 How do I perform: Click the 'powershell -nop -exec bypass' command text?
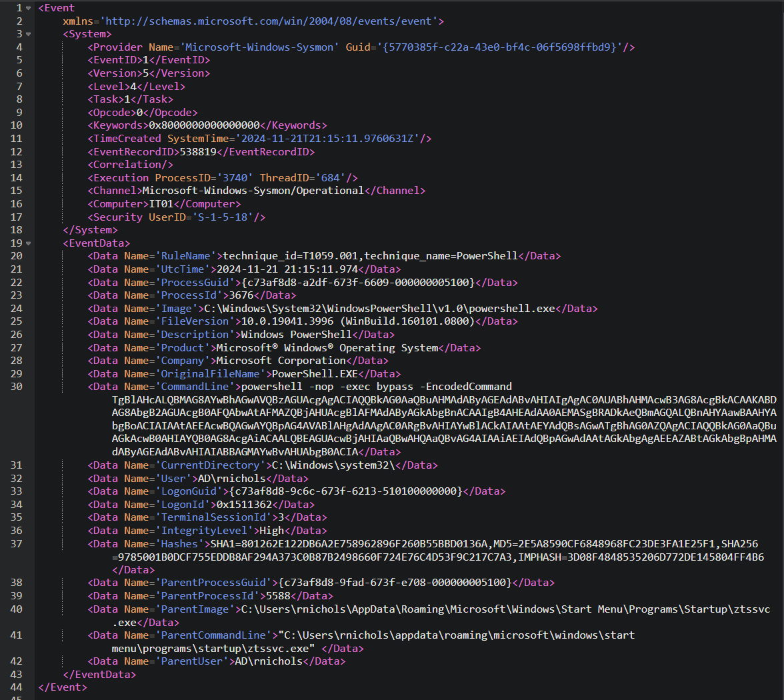(327, 387)
